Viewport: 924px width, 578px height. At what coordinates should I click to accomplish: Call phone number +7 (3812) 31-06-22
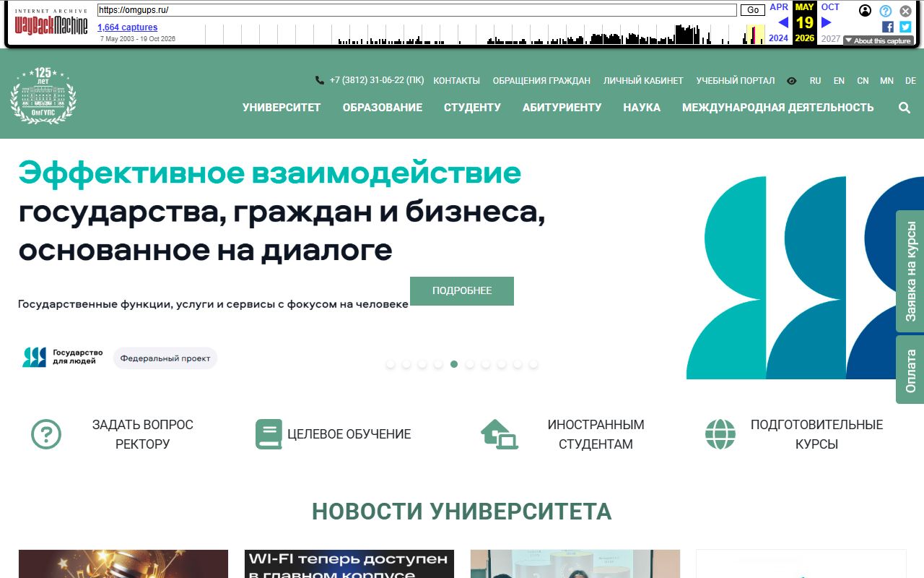pyautogui.click(x=377, y=81)
